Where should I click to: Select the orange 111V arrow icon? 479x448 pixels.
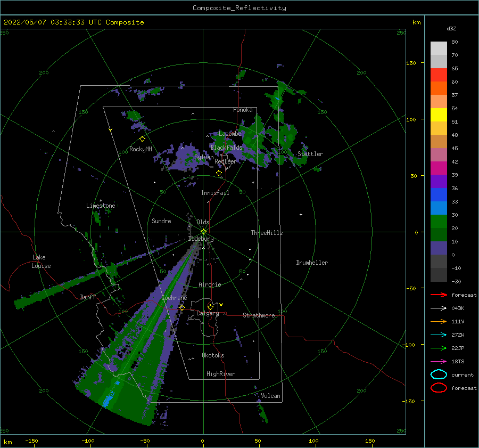click(439, 321)
